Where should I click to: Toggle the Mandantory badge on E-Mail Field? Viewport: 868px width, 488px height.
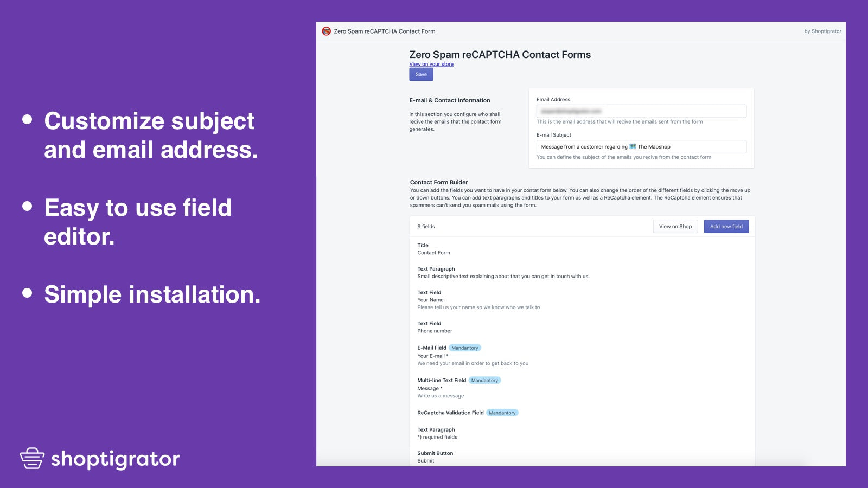click(x=464, y=348)
